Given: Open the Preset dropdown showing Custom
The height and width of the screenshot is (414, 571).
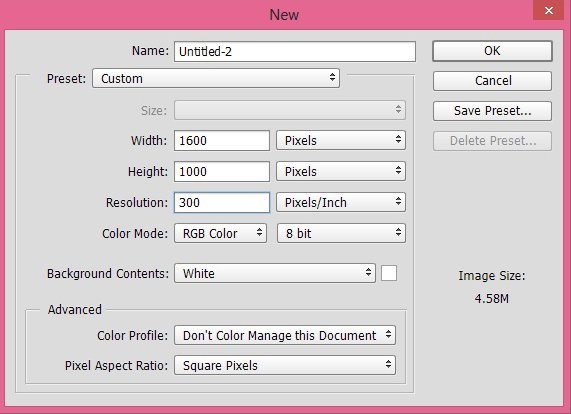Looking at the screenshot, I should (216, 78).
